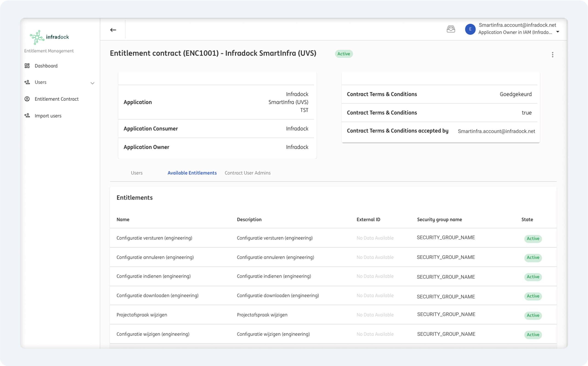This screenshot has width=588, height=366.
Task: Open Users sidebar menu item
Action: click(40, 82)
